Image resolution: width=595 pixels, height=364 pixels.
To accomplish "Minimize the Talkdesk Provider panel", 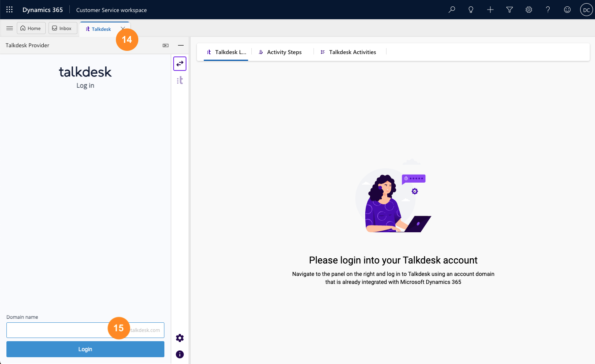I will point(181,45).
